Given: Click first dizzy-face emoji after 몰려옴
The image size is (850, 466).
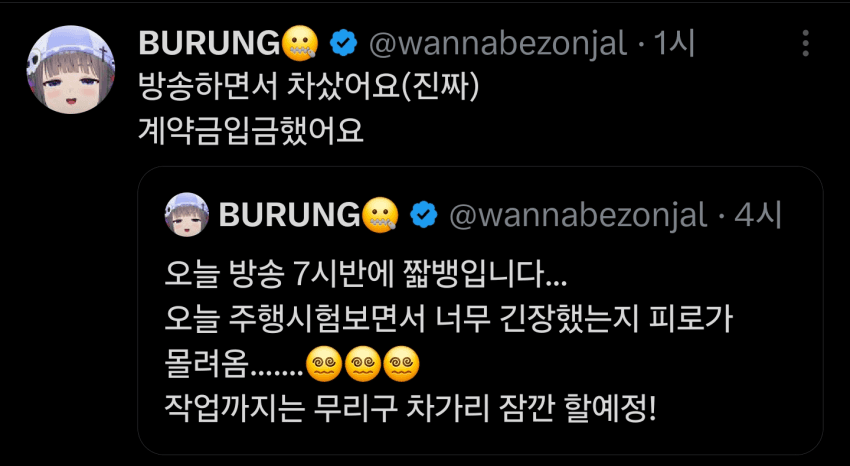Looking at the screenshot, I should point(324,364).
